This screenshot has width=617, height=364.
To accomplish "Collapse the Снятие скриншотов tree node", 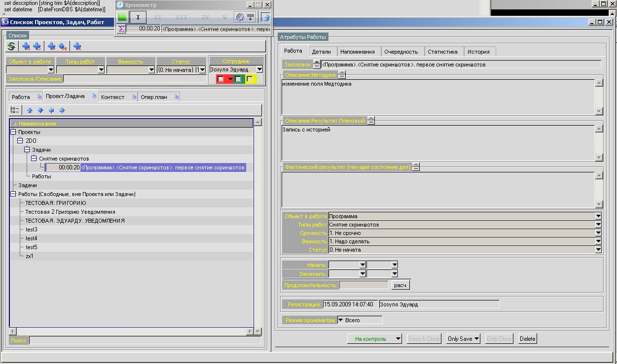I will 34,159.
